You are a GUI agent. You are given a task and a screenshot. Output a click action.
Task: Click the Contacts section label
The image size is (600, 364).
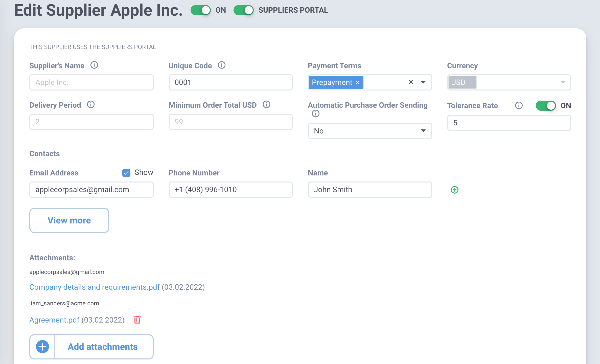(44, 154)
